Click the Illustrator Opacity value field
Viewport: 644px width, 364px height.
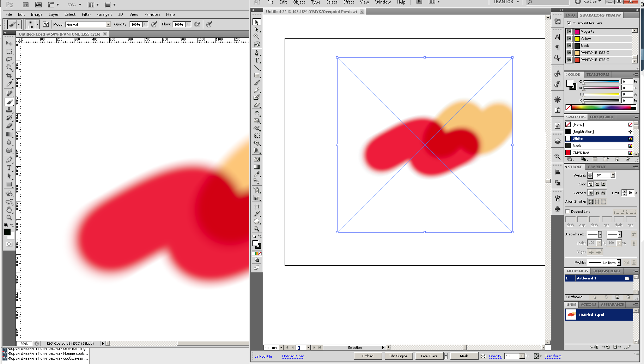pyautogui.click(x=512, y=356)
